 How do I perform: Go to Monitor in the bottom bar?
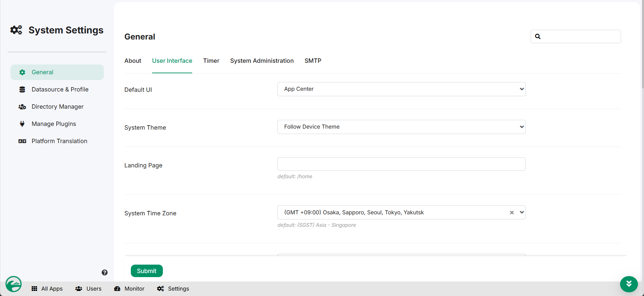129,289
